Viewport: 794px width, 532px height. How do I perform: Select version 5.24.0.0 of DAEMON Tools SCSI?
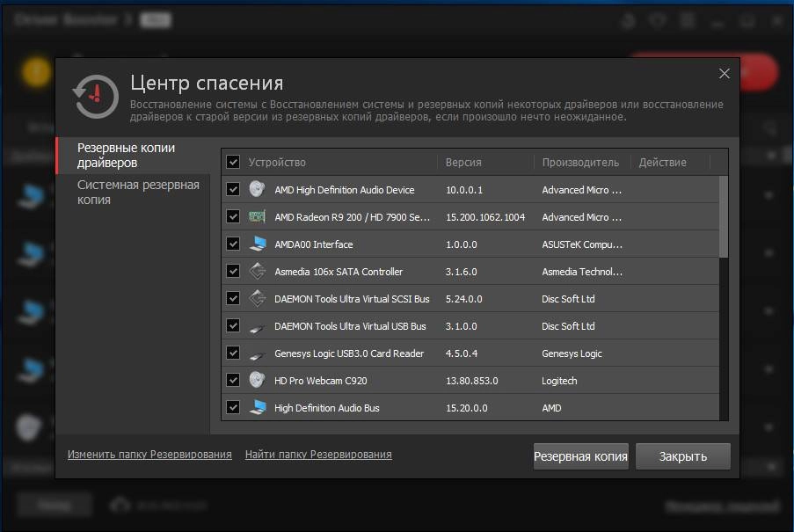coord(464,299)
